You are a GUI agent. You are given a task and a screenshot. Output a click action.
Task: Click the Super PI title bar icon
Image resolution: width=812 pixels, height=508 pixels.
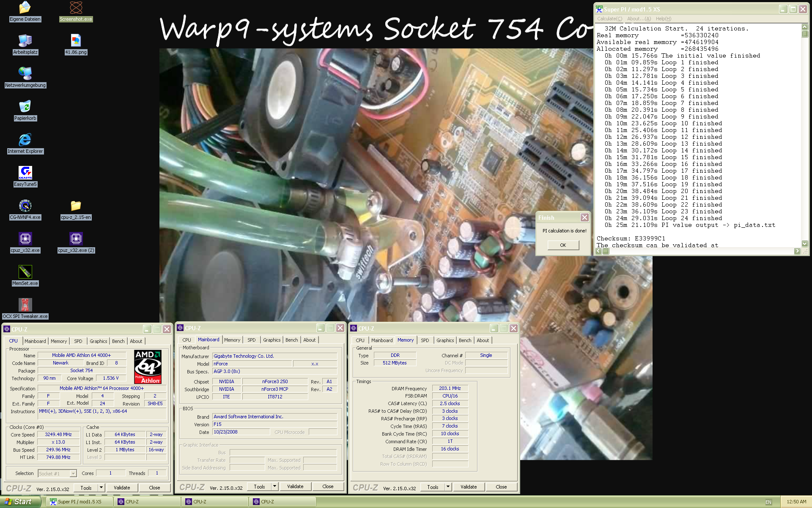599,9
